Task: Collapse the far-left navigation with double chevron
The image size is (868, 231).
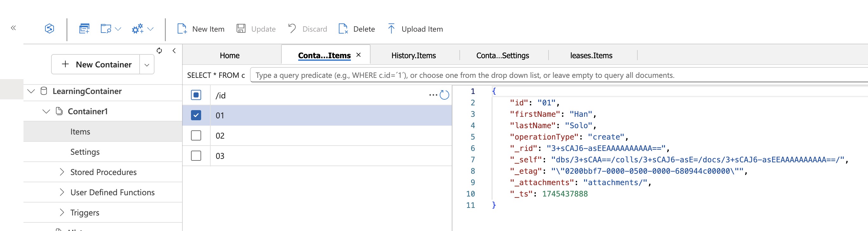Action: [x=13, y=28]
